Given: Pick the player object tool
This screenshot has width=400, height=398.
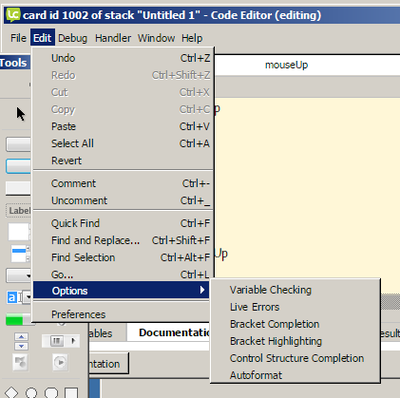Looking at the screenshot, I should 60,362.
